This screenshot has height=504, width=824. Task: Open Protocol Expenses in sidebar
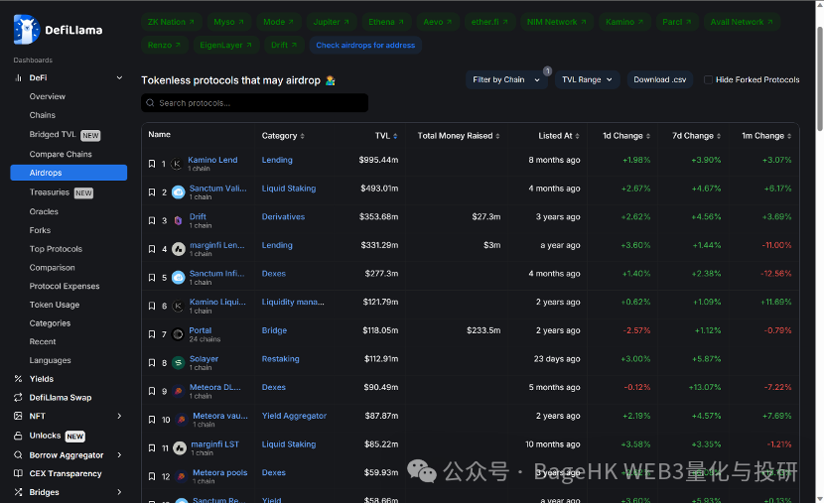pos(65,286)
